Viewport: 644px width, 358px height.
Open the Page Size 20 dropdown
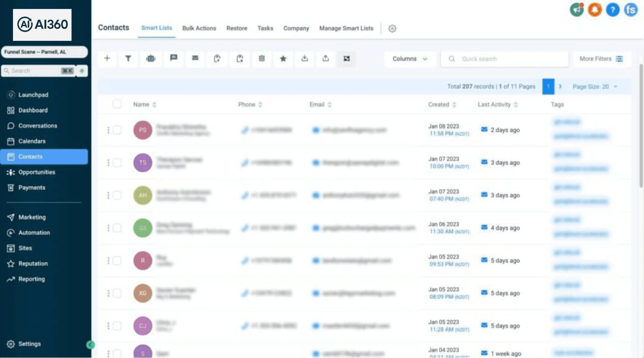595,87
